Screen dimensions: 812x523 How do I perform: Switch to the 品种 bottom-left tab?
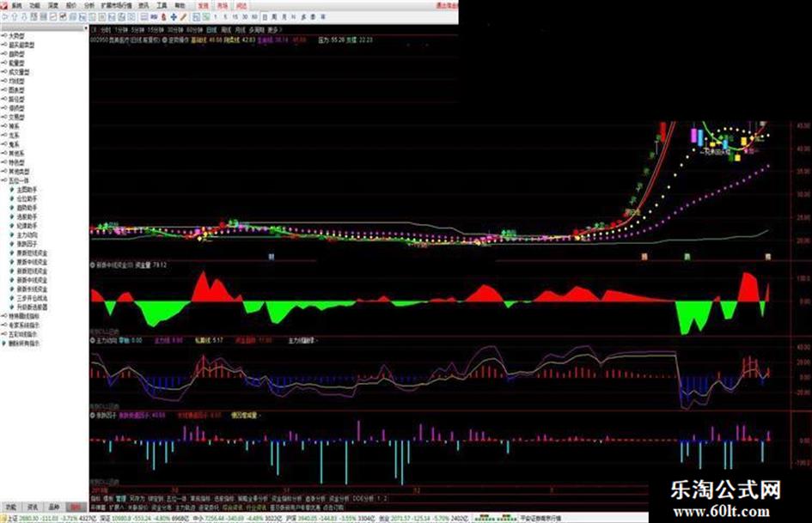[x=54, y=507]
